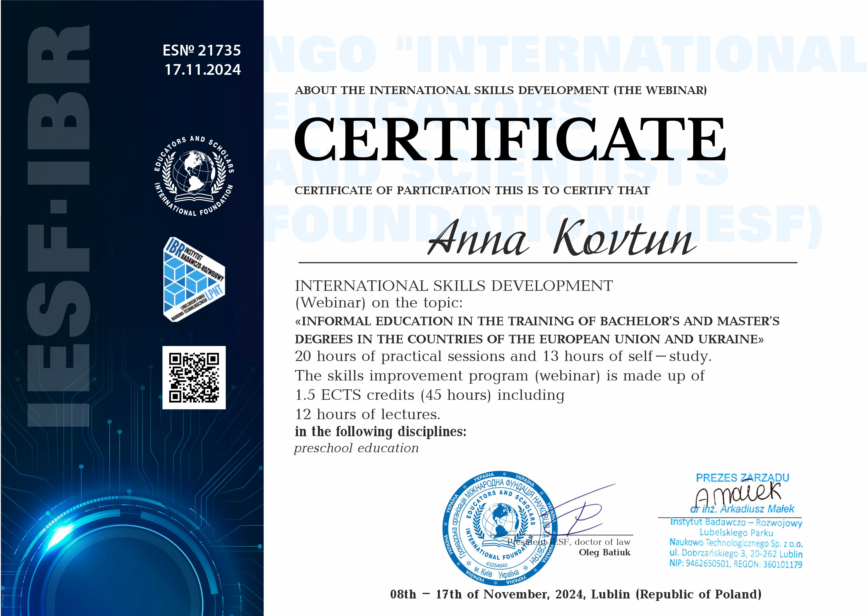Click the address "ul. Dobrzańskiego 3, 20-262 Lublin"

pyautogui.click(x=736, y=553)
